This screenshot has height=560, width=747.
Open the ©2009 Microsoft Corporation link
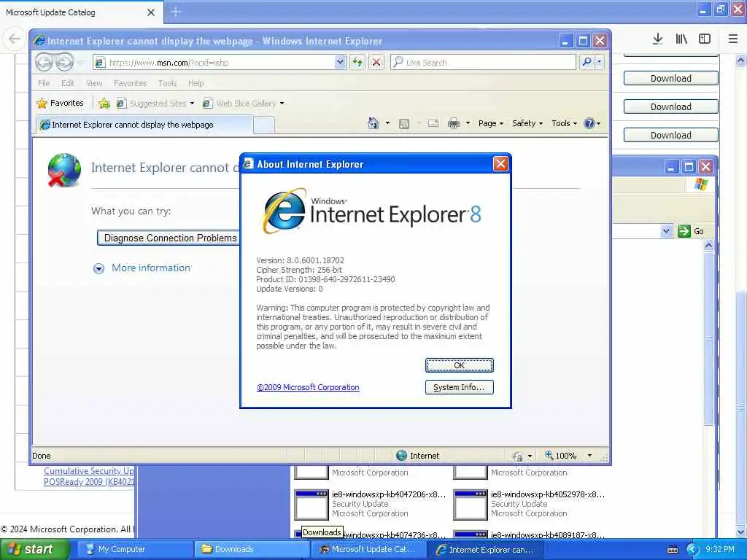click(308, 387)
